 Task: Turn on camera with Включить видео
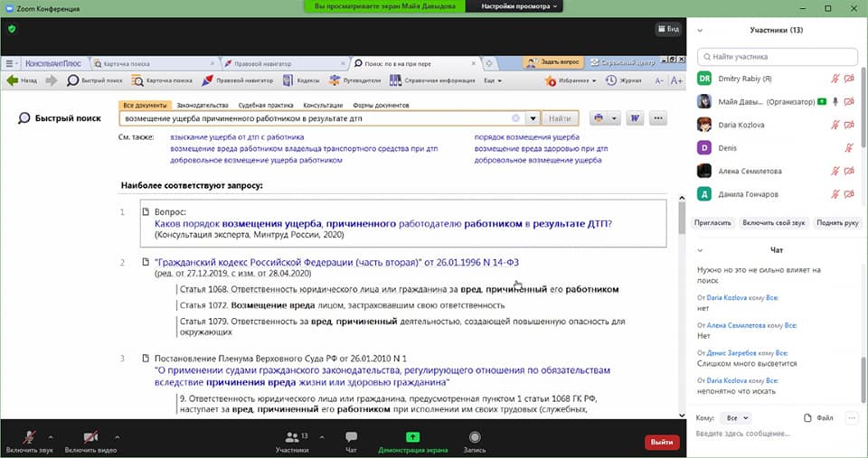point(90,437)
